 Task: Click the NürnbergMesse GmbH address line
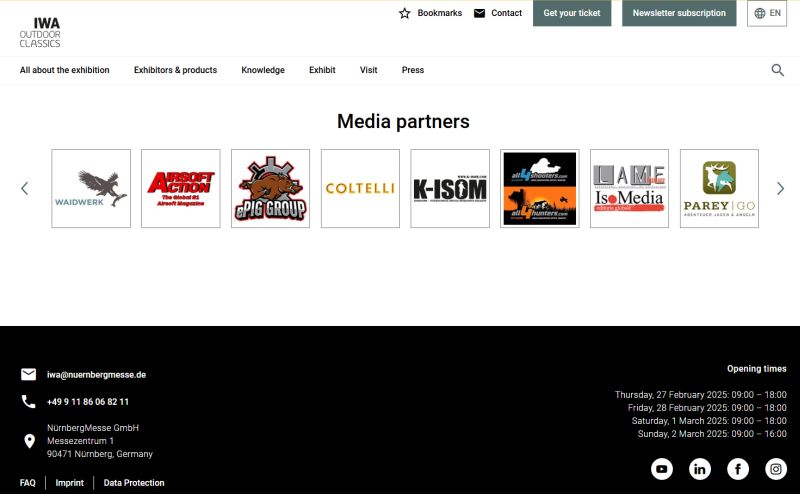pos(93,428)
